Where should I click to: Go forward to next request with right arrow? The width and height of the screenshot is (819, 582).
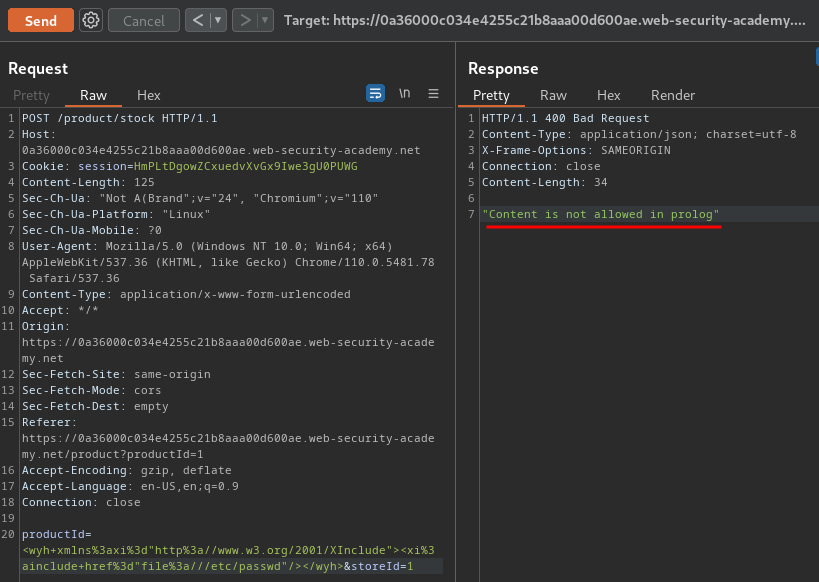[245, 20]
